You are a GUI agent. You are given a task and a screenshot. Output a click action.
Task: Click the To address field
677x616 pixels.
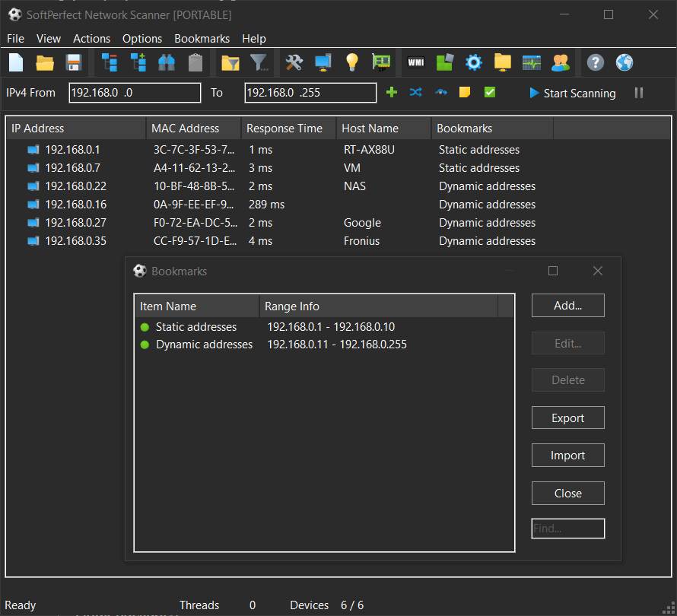point(310,93)
